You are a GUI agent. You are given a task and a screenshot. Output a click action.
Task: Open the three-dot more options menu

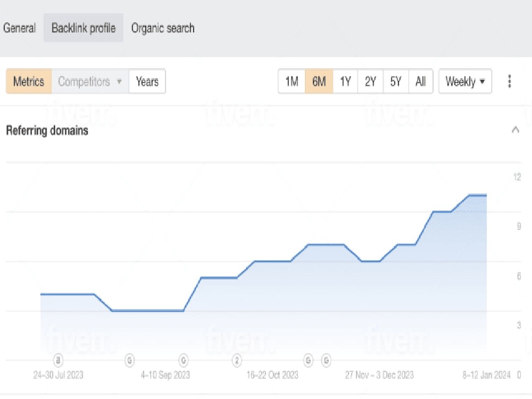click(509, 81)
